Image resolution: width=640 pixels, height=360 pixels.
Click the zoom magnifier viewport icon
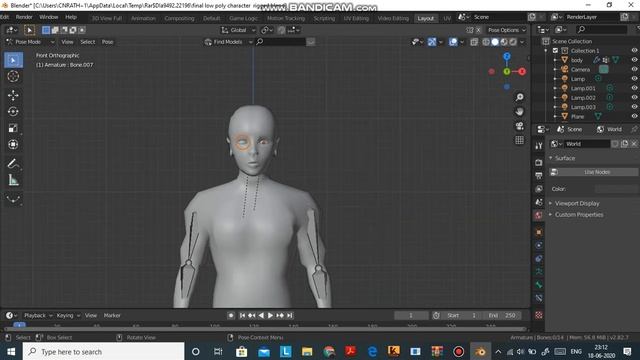[x=520, y=97]
